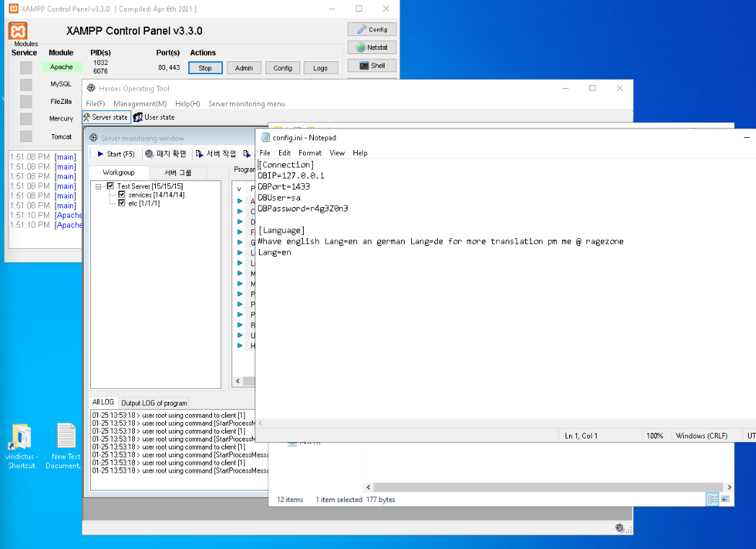This screenshot has width=756, height=549.
Task: Click status icon in Heroes tool bottom bar
Action: pyautogui.click(x=620, y=528)
